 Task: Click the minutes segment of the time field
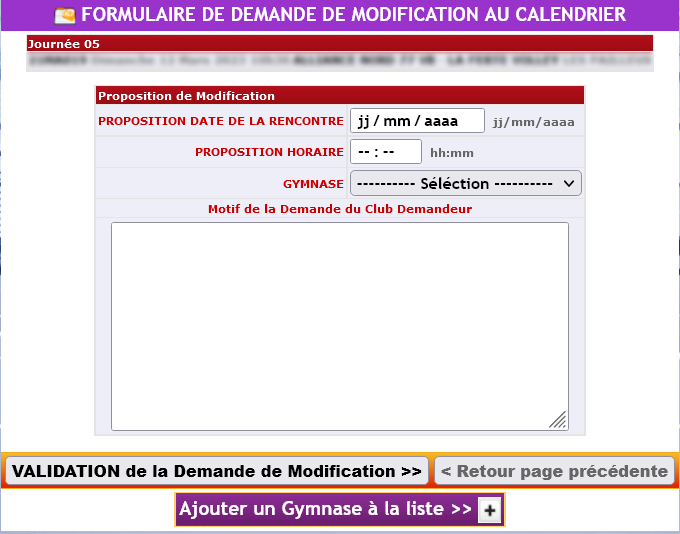389,152
